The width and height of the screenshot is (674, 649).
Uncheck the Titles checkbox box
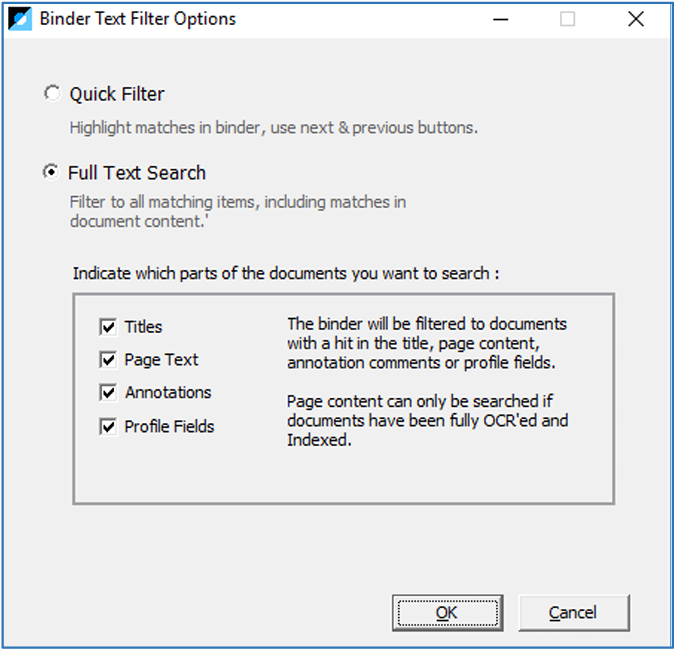(107, 327)
